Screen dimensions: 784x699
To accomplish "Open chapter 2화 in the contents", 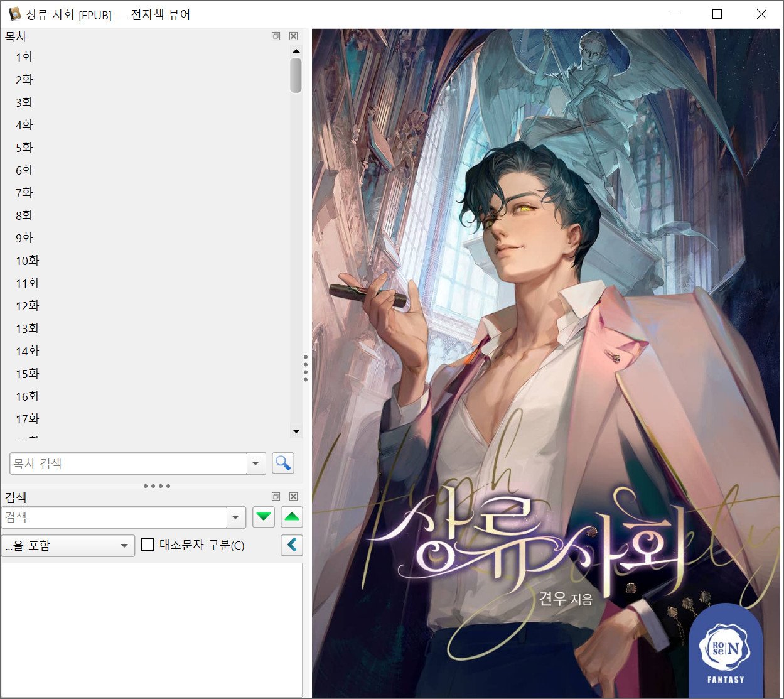I will 24,80.
